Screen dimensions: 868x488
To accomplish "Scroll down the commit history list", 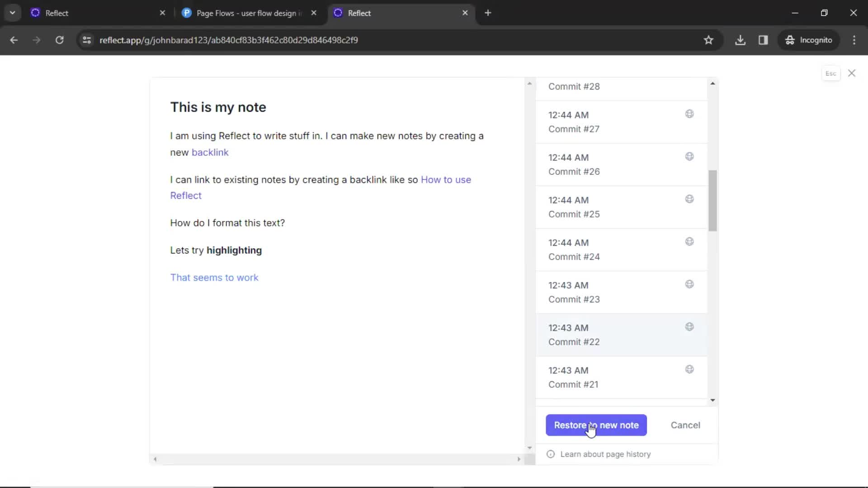I will 713,400.
